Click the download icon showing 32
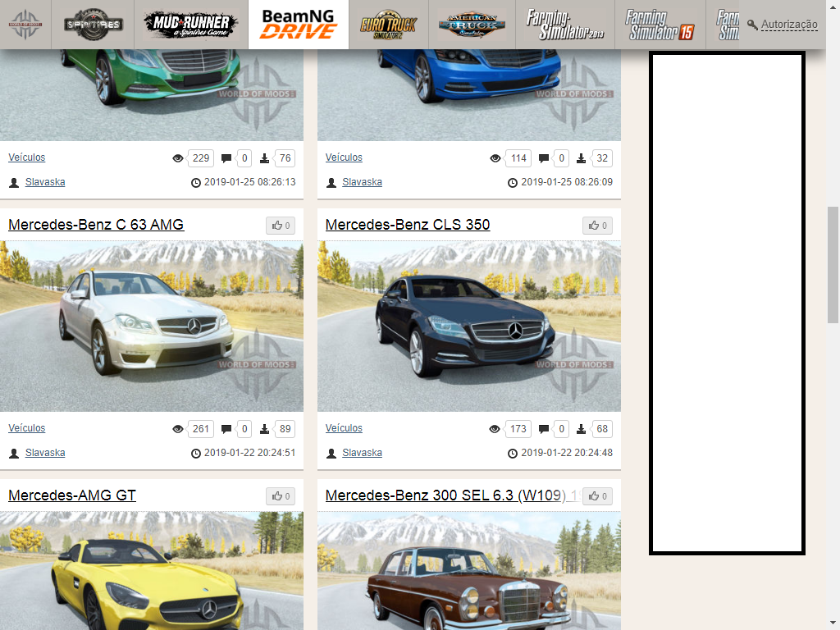840x630 pixels. (x=582, y=158)
